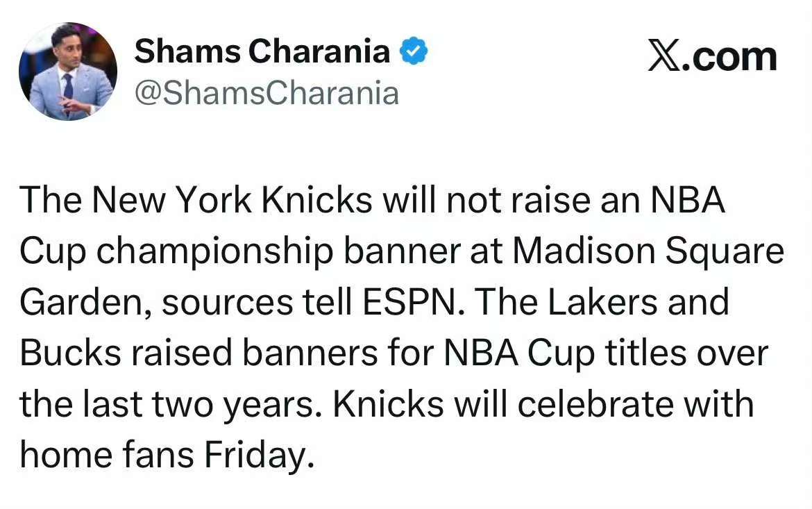Click the word "Bucks" in the tweet

(x=67, y=353)
